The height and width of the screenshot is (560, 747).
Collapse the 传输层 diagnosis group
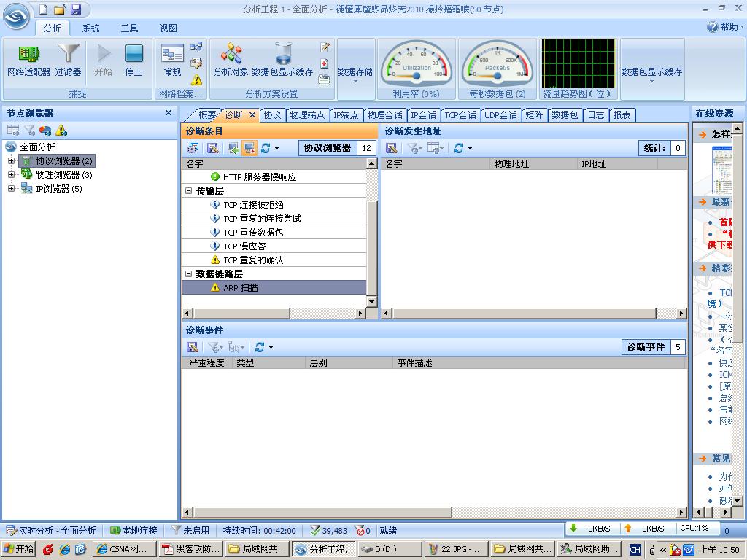[189, 191]
